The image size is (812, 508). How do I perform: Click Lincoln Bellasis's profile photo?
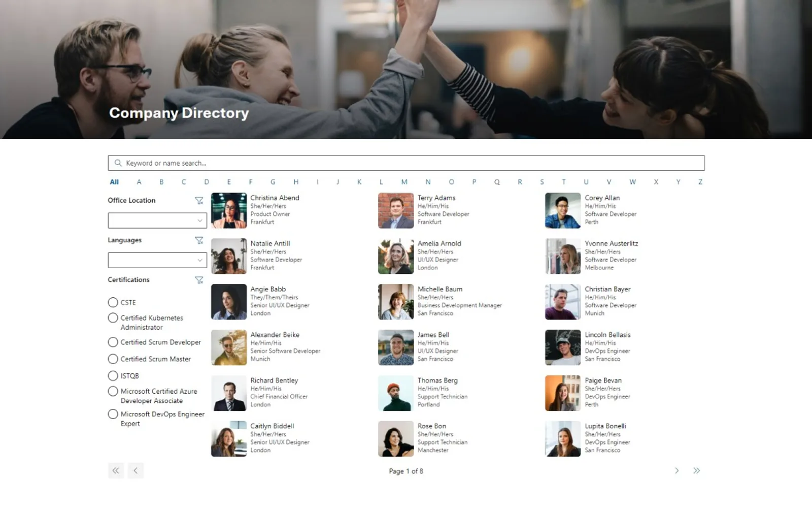(x=563, y=347)
